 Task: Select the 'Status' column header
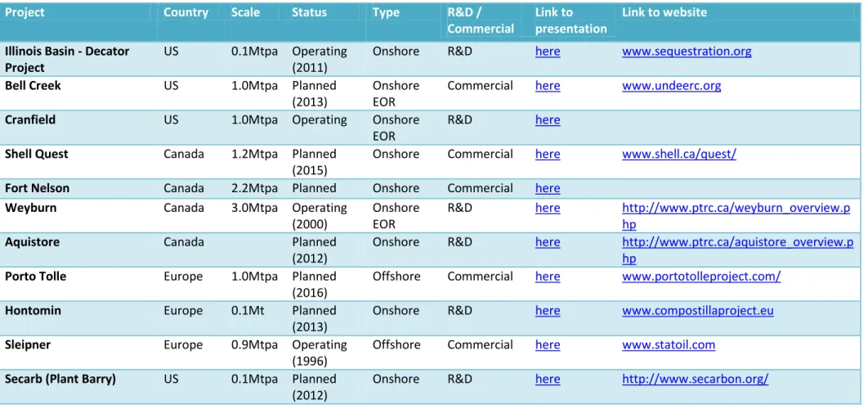(x=310, y=12)
